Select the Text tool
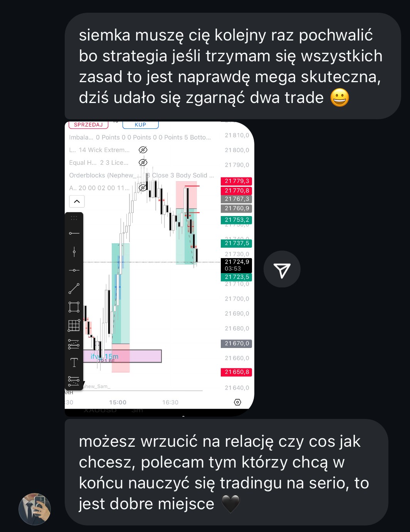This screenshot has height=532, width=410. (x=74, y=363)
